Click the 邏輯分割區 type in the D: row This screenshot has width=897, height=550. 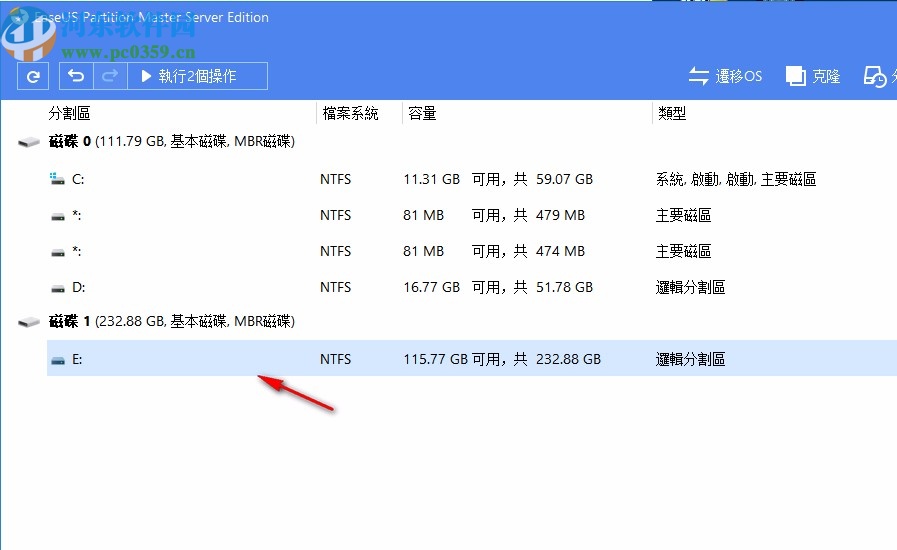(690, 287)
